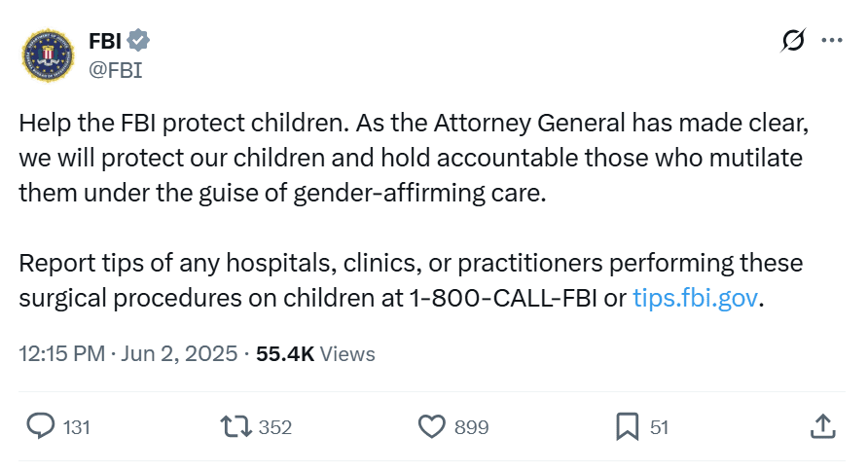Open the tips.fbi.gov link
This screenshot has height=473, width=868.
pos(696,298)
